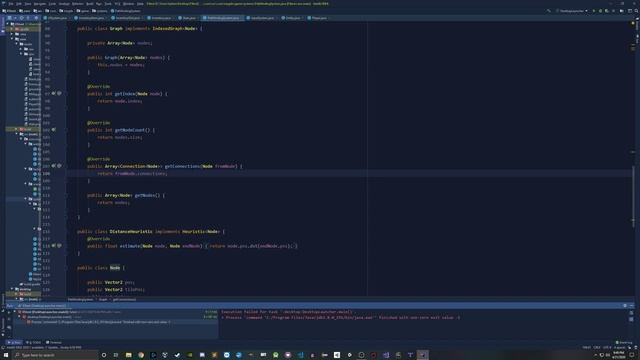Viewport: 640px width, 360px height.
Task: Select the active PathfindingSystem.java editor tab
Action: click(x=223, y=18)
